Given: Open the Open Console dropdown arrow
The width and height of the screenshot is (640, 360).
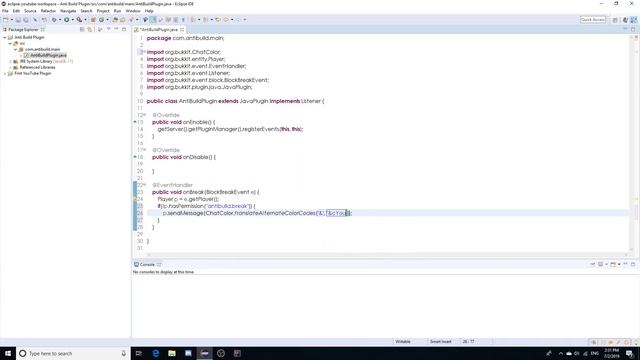Looking at the screenshot, I should pyautogui.click(x=619, y=264).
